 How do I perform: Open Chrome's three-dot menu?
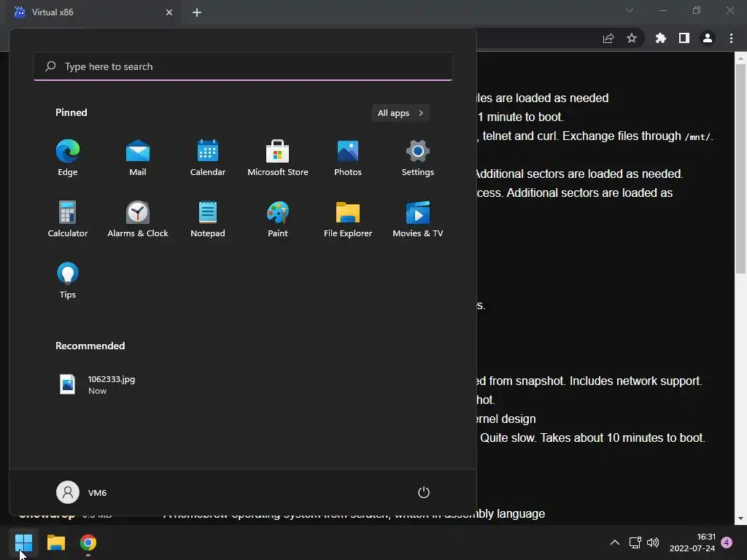(x=731, y=38)
